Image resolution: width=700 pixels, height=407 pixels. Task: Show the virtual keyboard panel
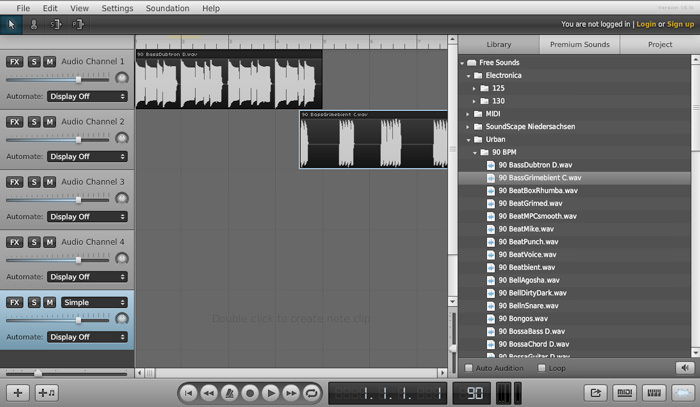point(654,393)
